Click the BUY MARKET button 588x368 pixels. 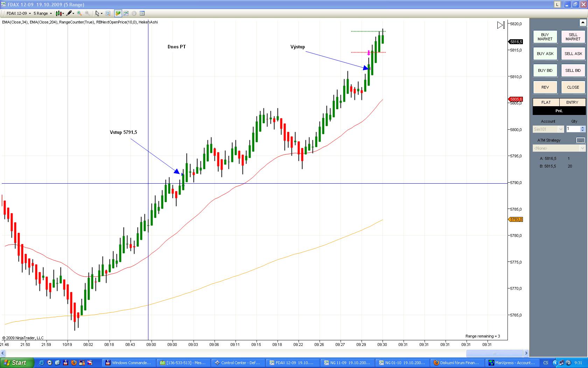point(545,37)
